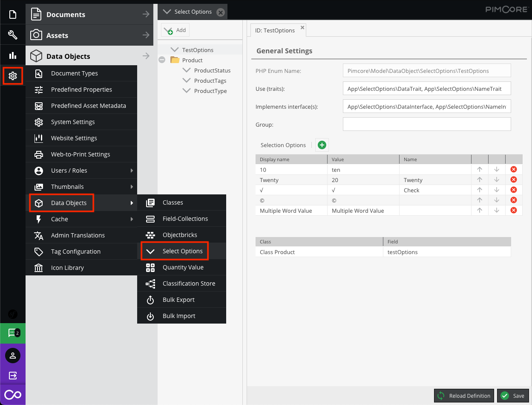The image size is (532, 405).
Task: Delete the option row with value ten
Action: [514, 170]
